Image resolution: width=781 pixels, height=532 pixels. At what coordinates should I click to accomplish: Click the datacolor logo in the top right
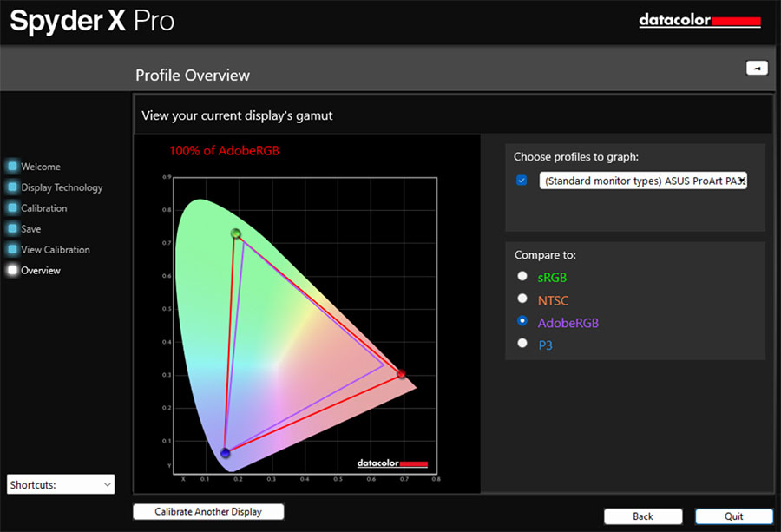(699, 19)
